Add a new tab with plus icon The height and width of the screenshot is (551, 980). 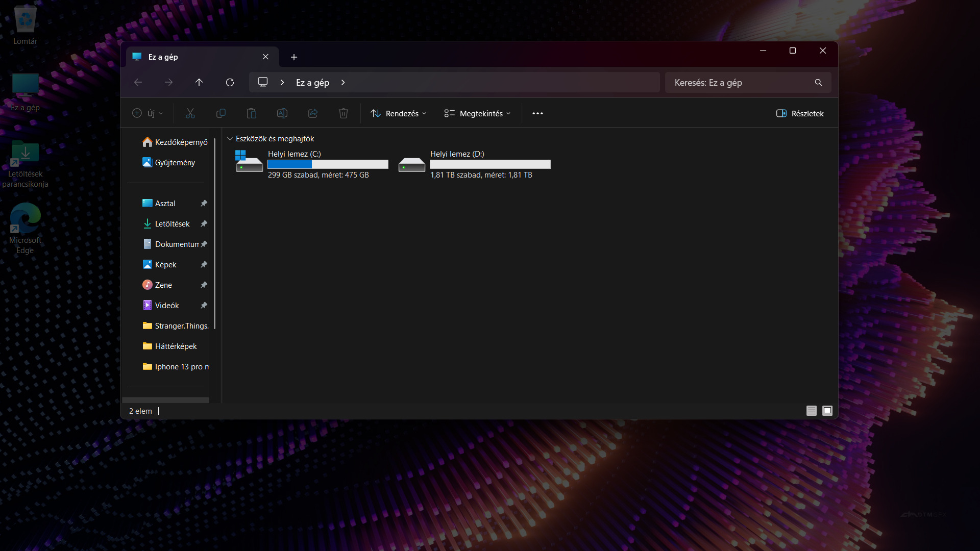(294, 57)
